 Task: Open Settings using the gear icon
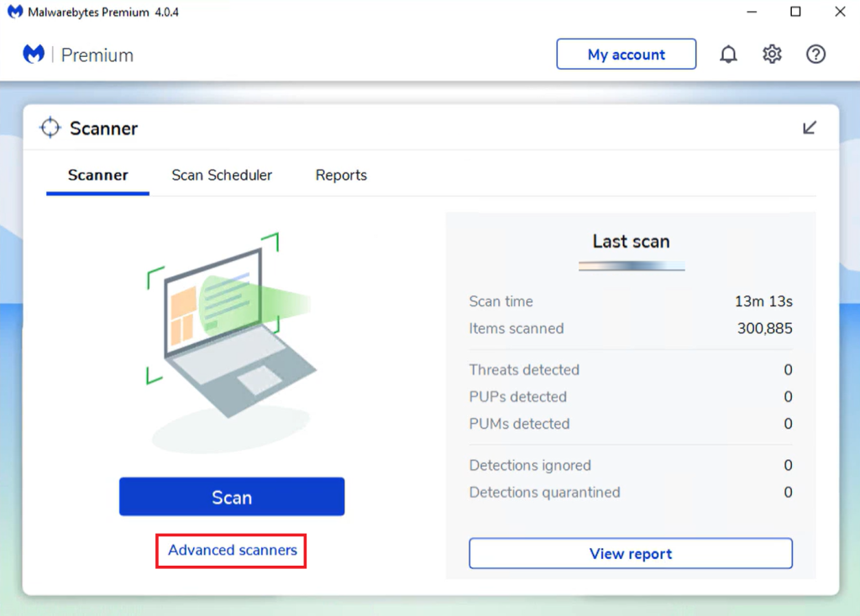[771, 54]
